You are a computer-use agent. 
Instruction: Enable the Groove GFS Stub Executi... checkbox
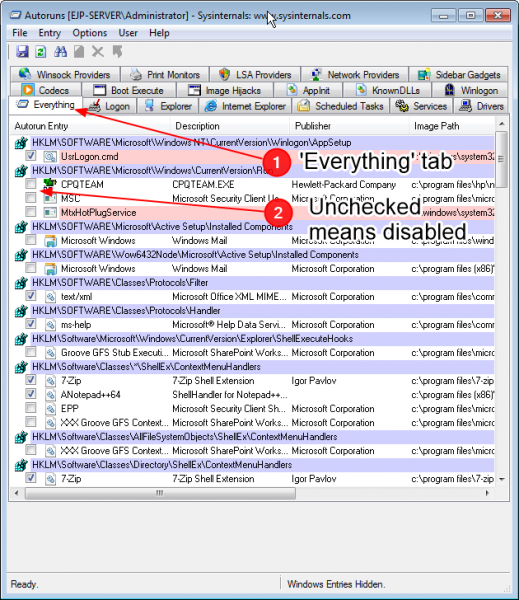[31, 351]
